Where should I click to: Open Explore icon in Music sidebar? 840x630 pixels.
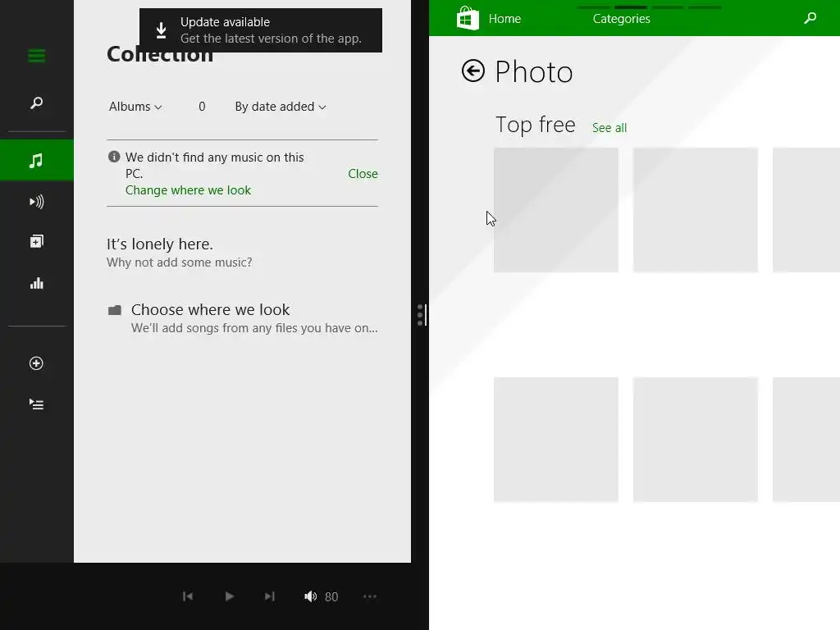[x=36, y=242]
